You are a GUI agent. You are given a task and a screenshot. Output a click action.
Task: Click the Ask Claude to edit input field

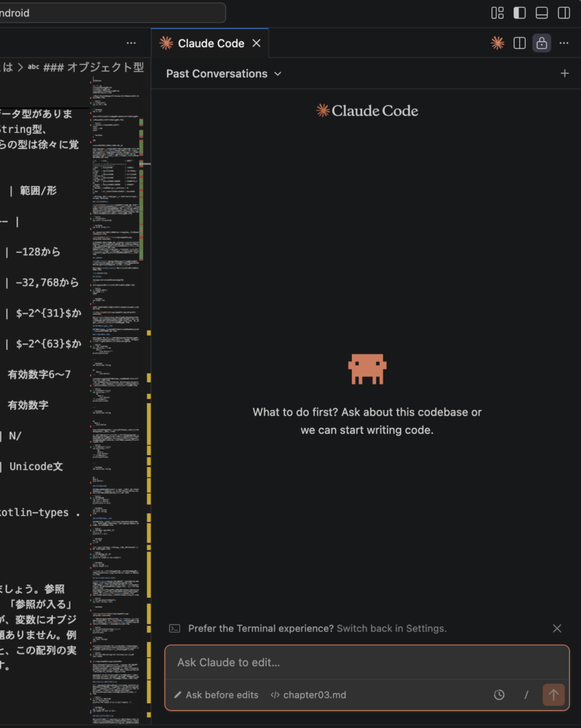[366, 663]
